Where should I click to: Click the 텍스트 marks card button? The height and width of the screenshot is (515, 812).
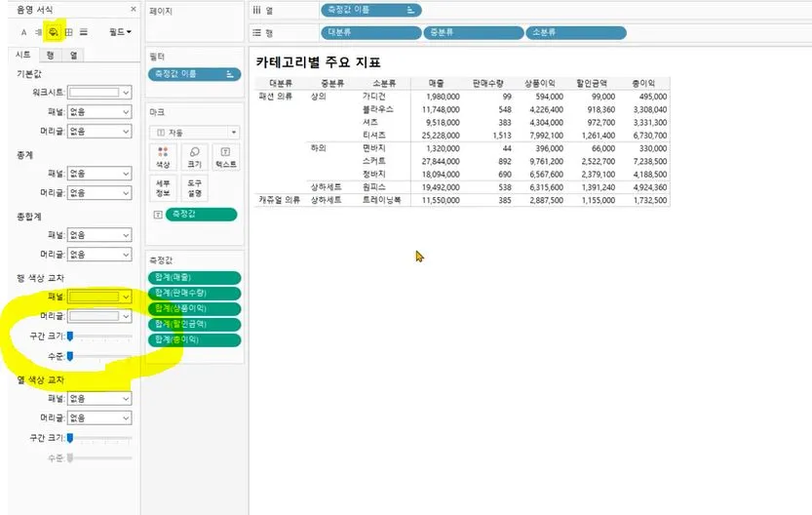click(226, 157)
